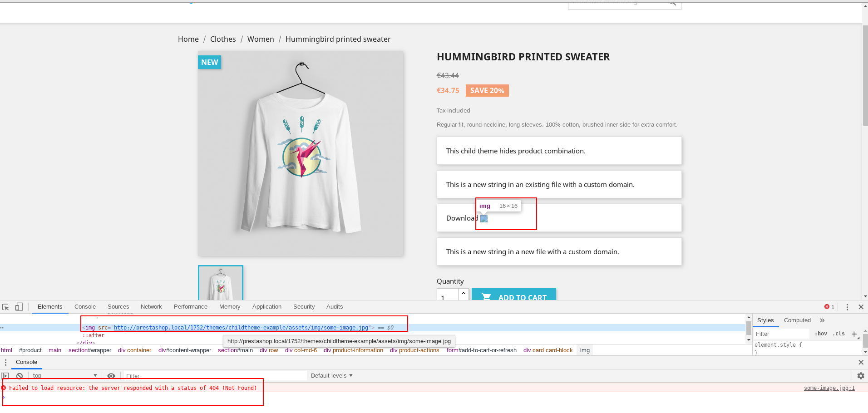Screen dimensions: 868x413
Task: Open the Security tab
Action: tap(304, 307)
